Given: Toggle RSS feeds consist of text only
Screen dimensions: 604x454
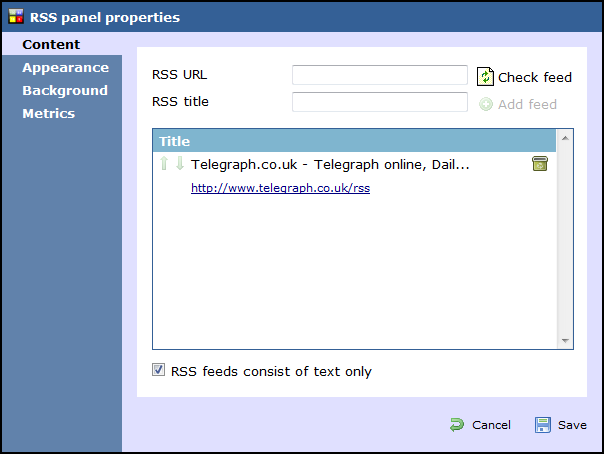Looking at the screenshot, I should point(158,370).
